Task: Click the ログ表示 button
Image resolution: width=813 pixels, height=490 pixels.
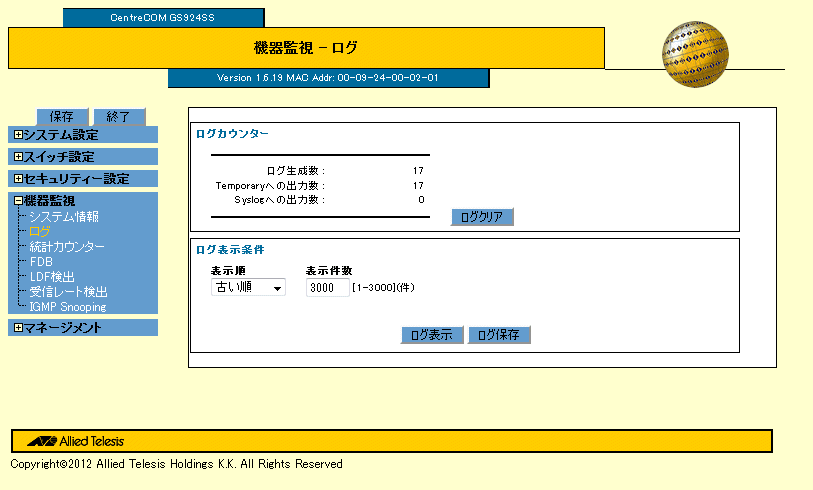Action: coord(432,335)
